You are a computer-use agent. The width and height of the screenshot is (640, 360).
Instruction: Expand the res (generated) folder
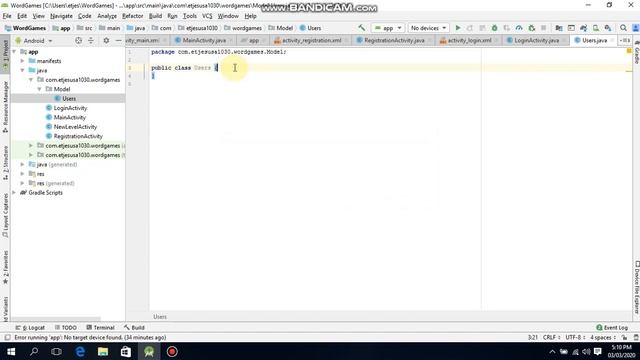point(22,183)
